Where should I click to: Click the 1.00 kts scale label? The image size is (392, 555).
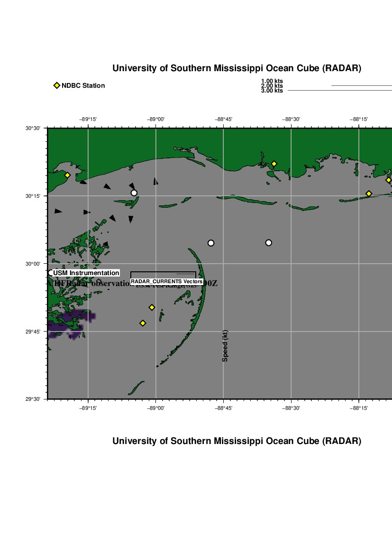pos(272,81)
